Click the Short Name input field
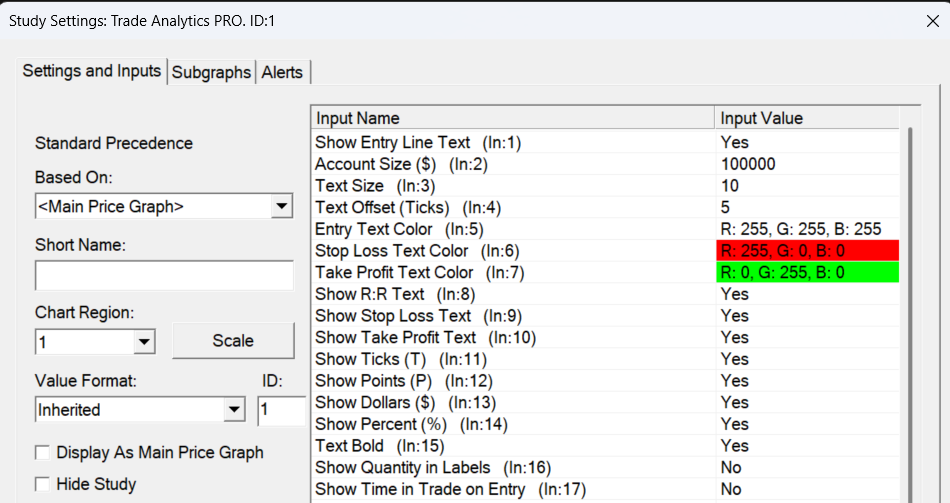Viewport: 950px width, 503px height. 164,275
